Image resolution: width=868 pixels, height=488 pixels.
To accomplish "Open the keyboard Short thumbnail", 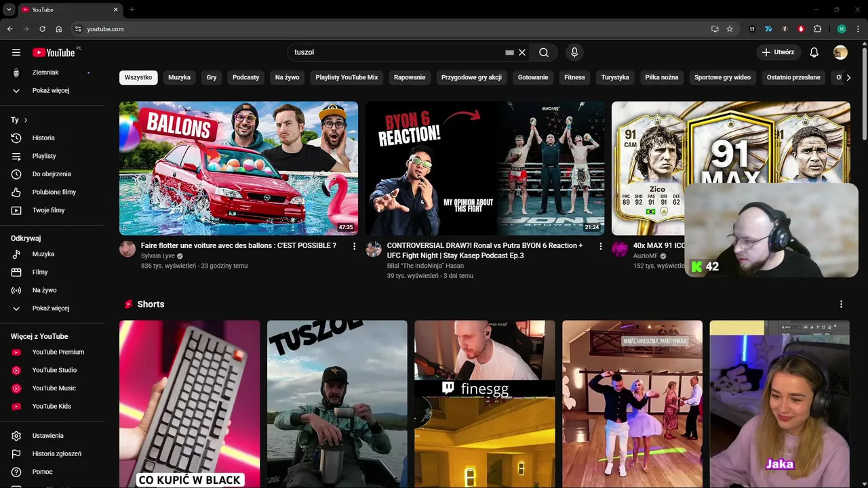I will coord(189,404).
